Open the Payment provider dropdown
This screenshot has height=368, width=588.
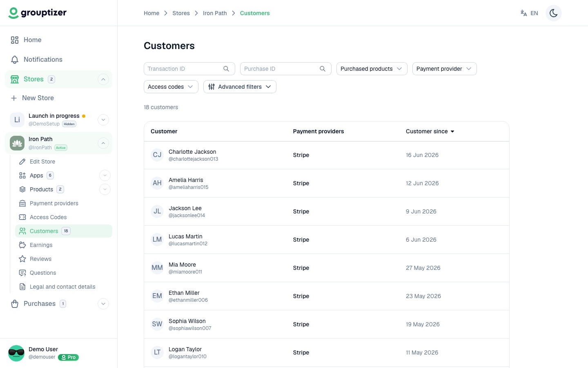coord(444,69)
